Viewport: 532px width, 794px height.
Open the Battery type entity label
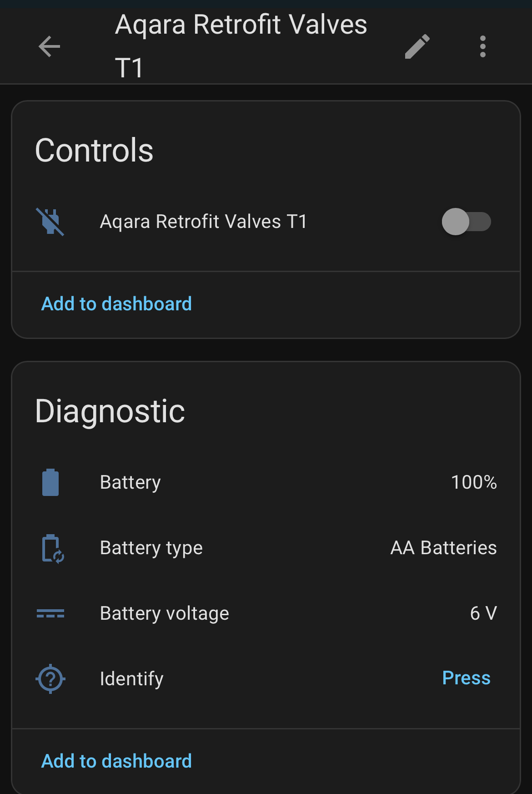(151, 548)
